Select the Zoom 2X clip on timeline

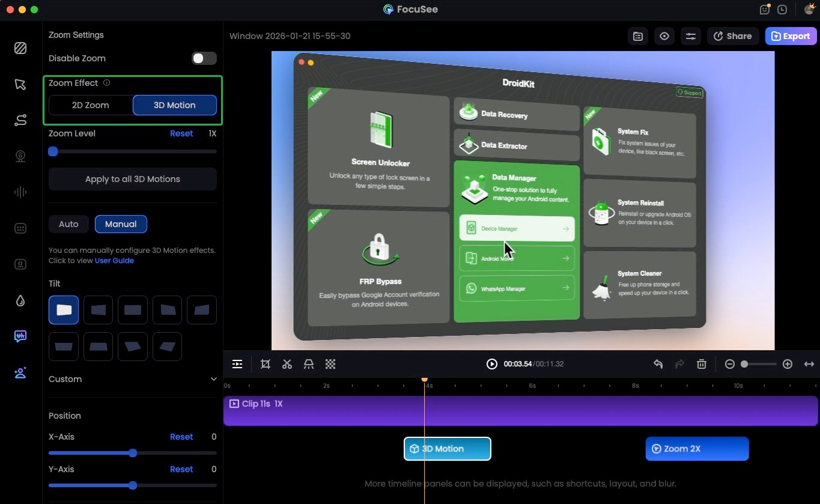697,449
